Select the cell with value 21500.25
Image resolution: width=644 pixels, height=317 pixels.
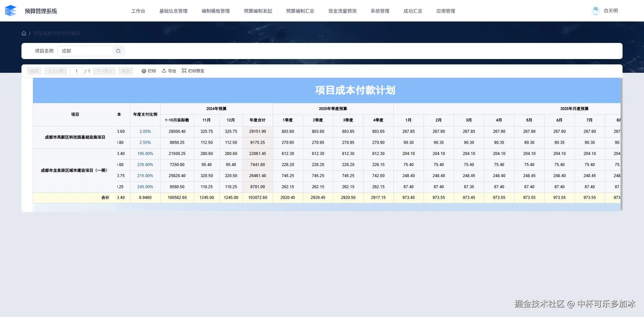(177, 154)
